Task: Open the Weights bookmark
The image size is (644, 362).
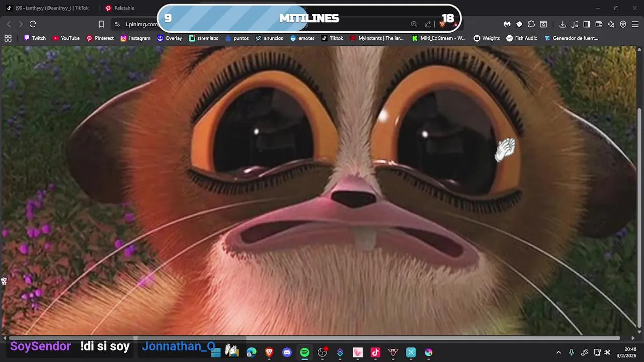Action: (x=487, y=38)
